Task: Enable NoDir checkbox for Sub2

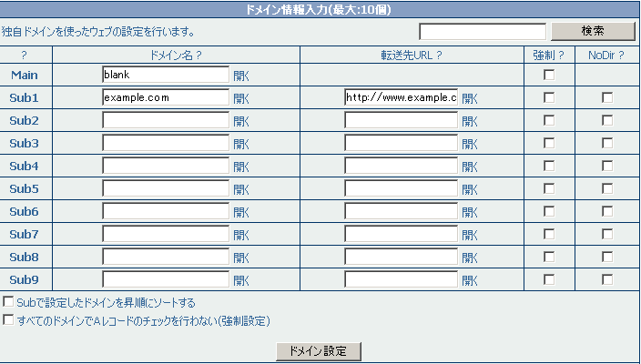Action: pos(607,120)
